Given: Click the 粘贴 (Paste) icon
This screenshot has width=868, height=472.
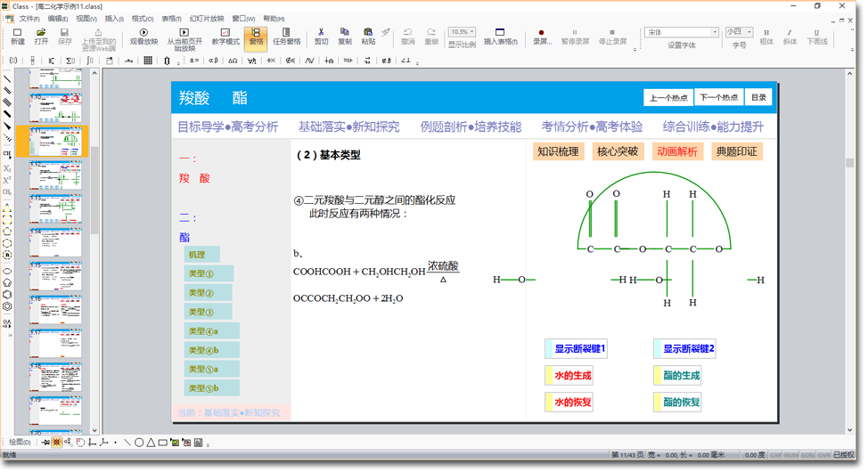Looking at the screenshot, I should (x=368, y=36).
